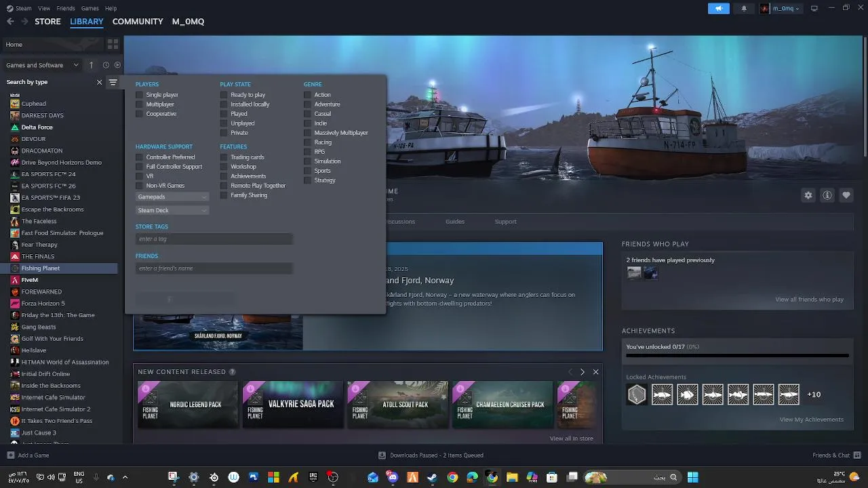This screenshot has width=868, height=488.
Task: Click View all in store link
Action: 571,439
